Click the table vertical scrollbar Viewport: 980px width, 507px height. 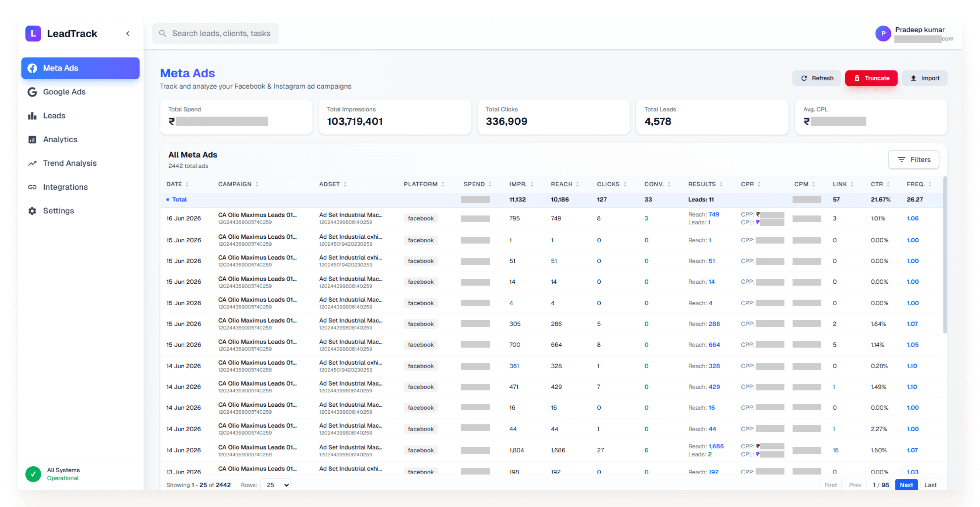click(x=945, y=255)
